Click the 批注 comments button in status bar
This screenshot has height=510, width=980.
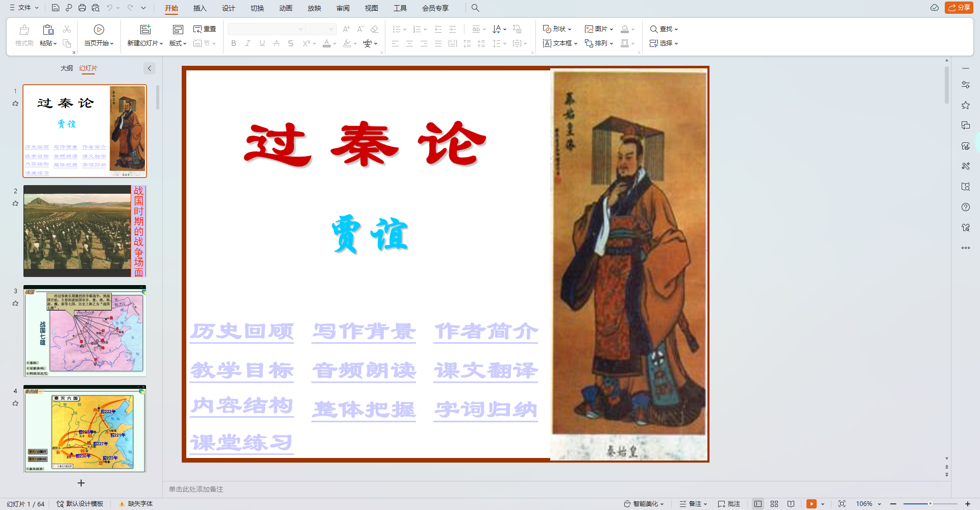(x=729, y=504)
